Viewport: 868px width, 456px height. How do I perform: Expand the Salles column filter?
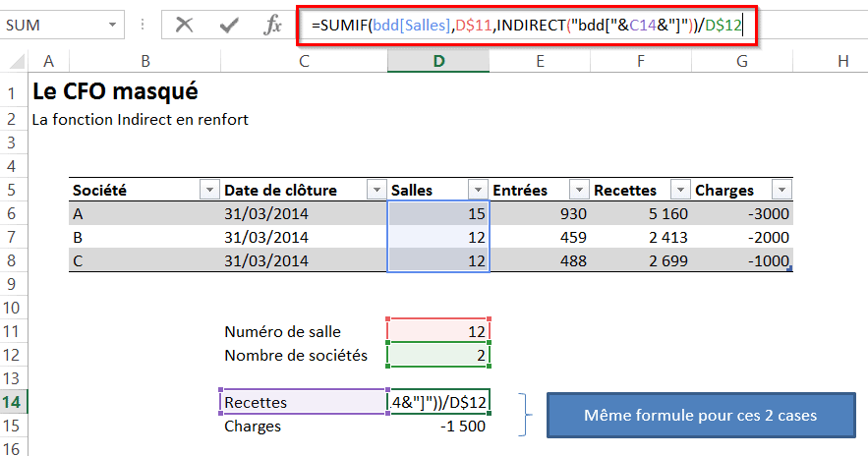point(477,191)
